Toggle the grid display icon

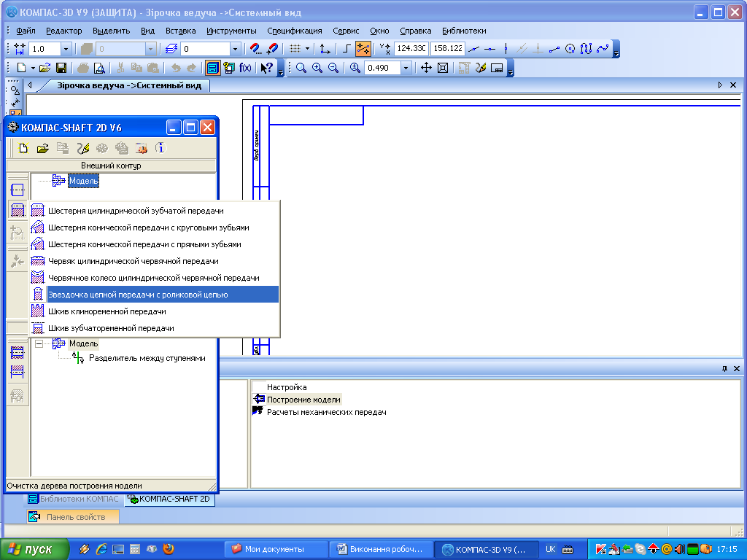coord(295,49)
